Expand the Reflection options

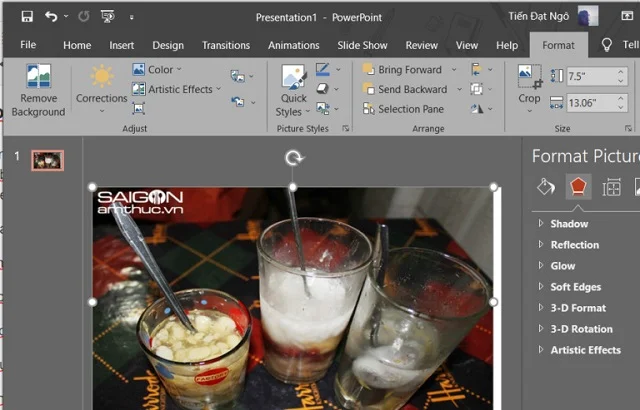574,245
